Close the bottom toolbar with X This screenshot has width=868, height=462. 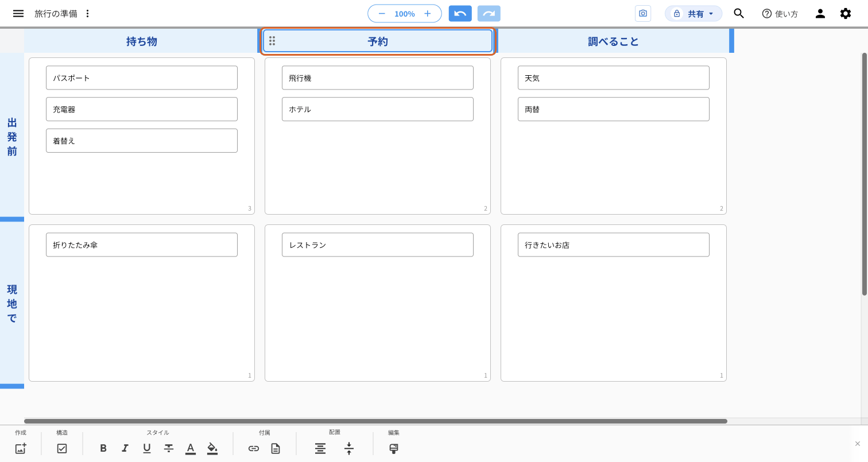click(x=858, y=444)
